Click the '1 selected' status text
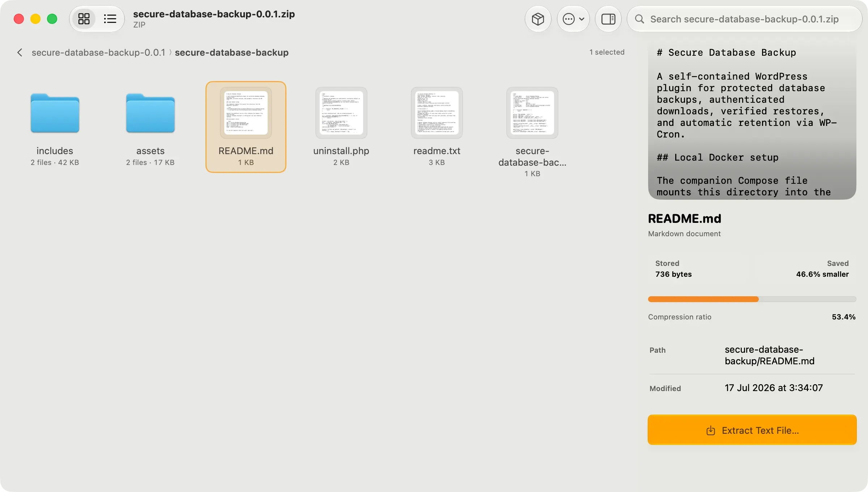 pos(607,52)
